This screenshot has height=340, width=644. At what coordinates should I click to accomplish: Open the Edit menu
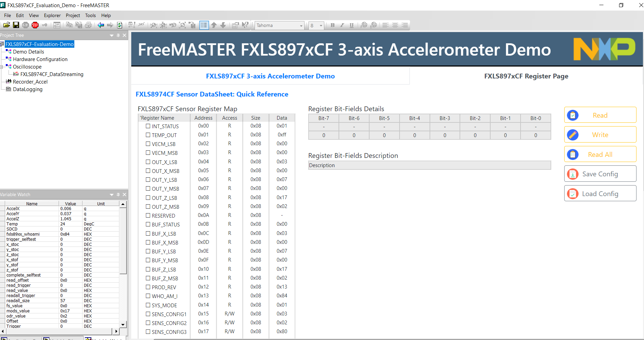point(20,15)
